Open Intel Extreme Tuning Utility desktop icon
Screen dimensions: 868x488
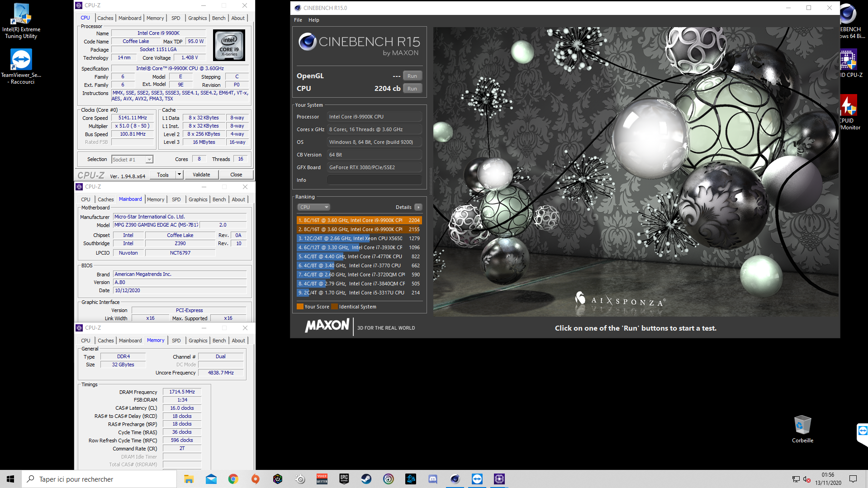click(21, 21)
